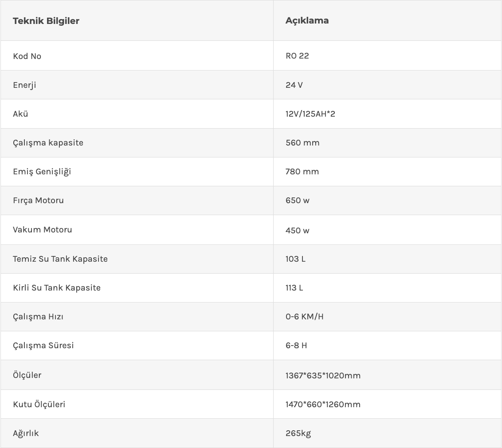The image size is (502, 448).
Task: Select the 'Vakum Motoru' row label
Action: coord(42,230)
